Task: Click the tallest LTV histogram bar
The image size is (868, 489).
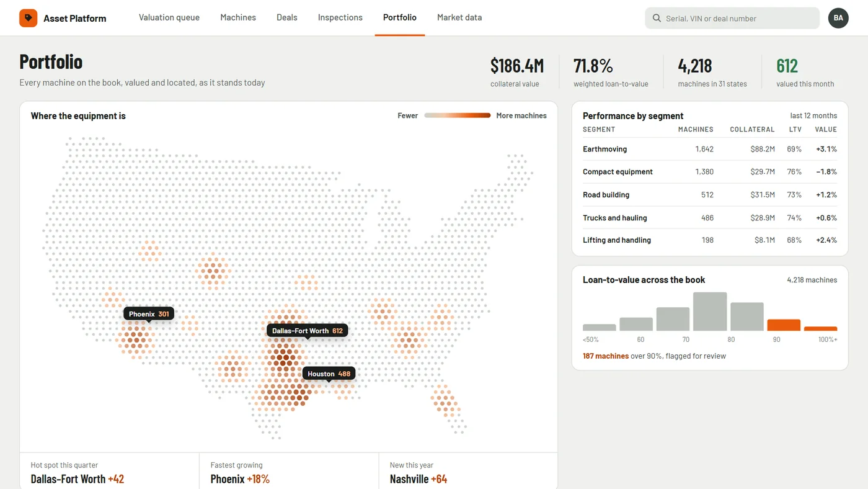Action: pos(710,312)
